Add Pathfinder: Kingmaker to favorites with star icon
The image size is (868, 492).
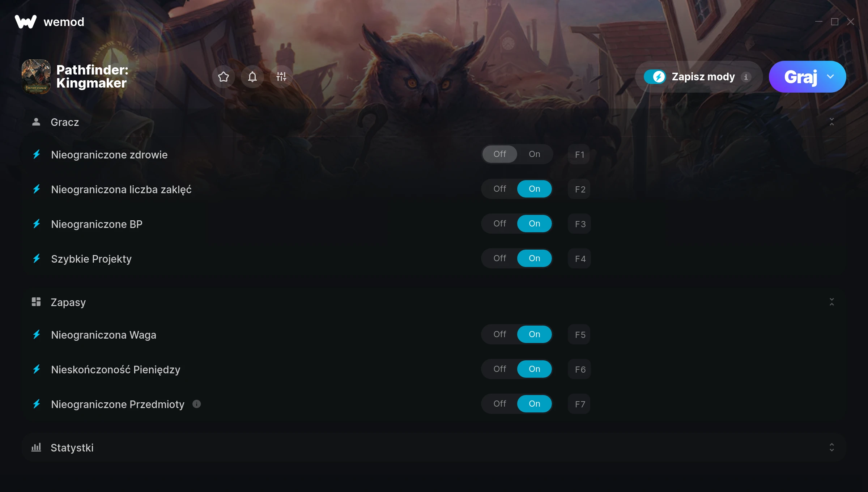(x=224, y=77)
